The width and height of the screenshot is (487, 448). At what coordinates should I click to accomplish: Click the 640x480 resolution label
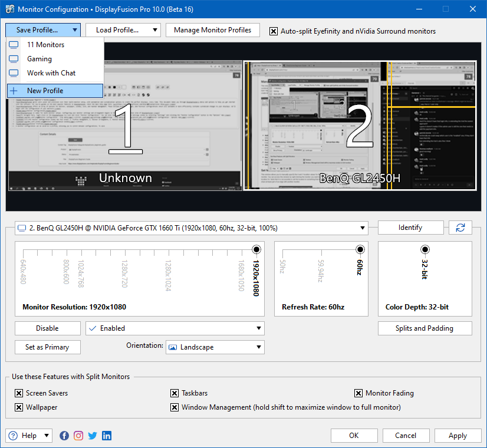(x=24, y=272)
